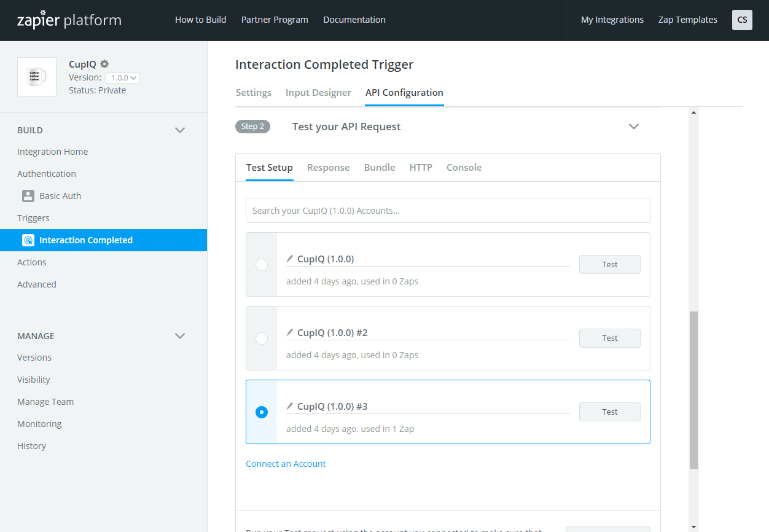
Task: Open Integration Home in sidebar
Action: (x=52, y=152)
